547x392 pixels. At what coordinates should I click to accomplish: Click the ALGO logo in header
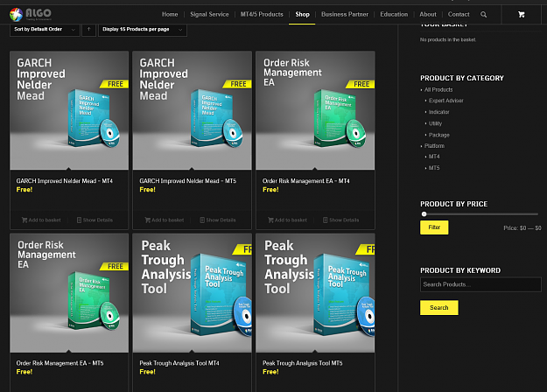tap(31, 14)
